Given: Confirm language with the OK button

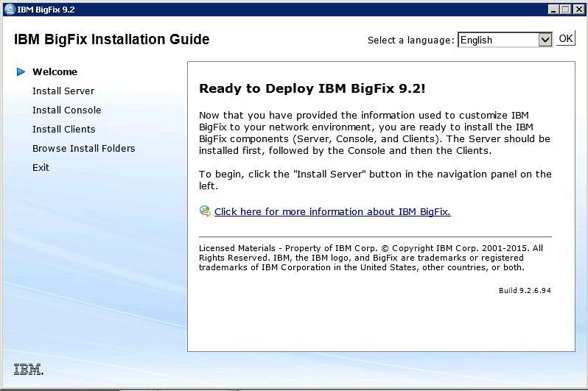Looking at the screenshot, I should pos(565,38).
